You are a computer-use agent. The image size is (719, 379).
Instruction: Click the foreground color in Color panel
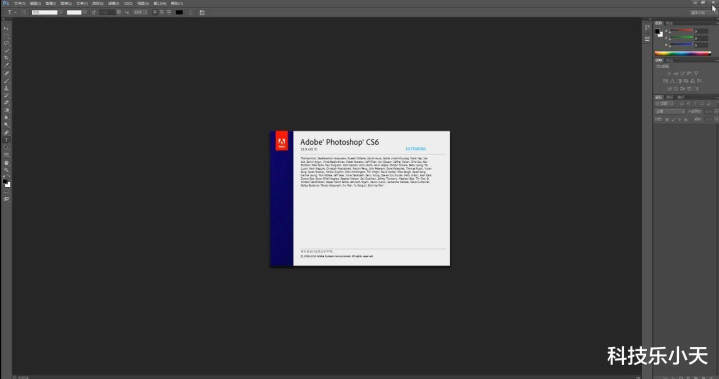pos(657,31)
